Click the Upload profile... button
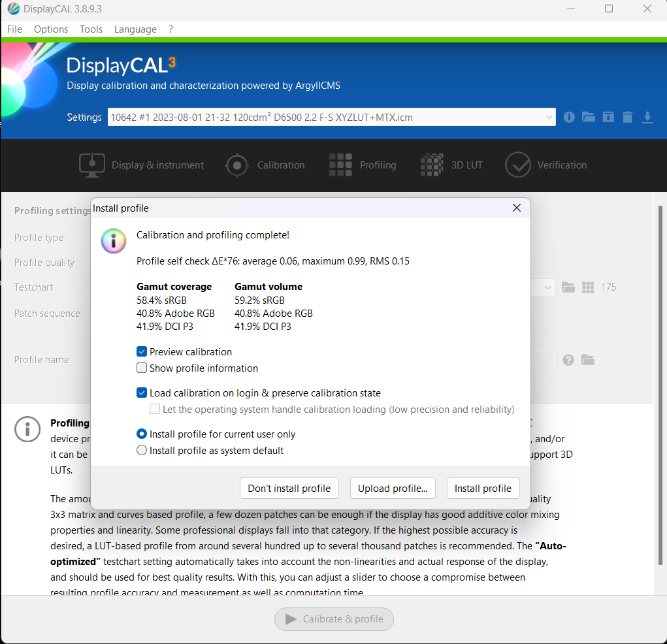Screen dimensions: 667x644 [393, 489]
